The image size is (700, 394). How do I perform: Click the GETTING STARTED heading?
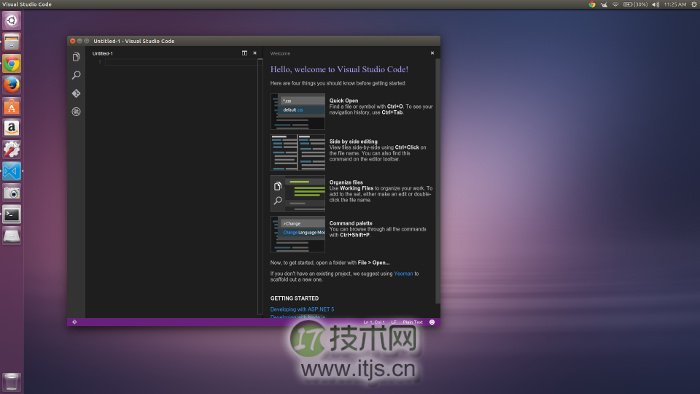[x=294, y=298]
